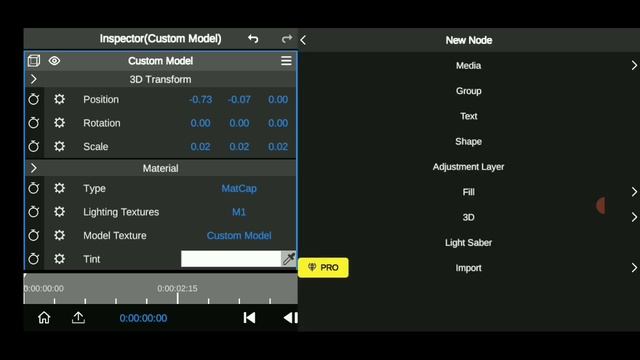Open the M1 lighting textures dropdown
640x360 pixels.
[239, 212]
